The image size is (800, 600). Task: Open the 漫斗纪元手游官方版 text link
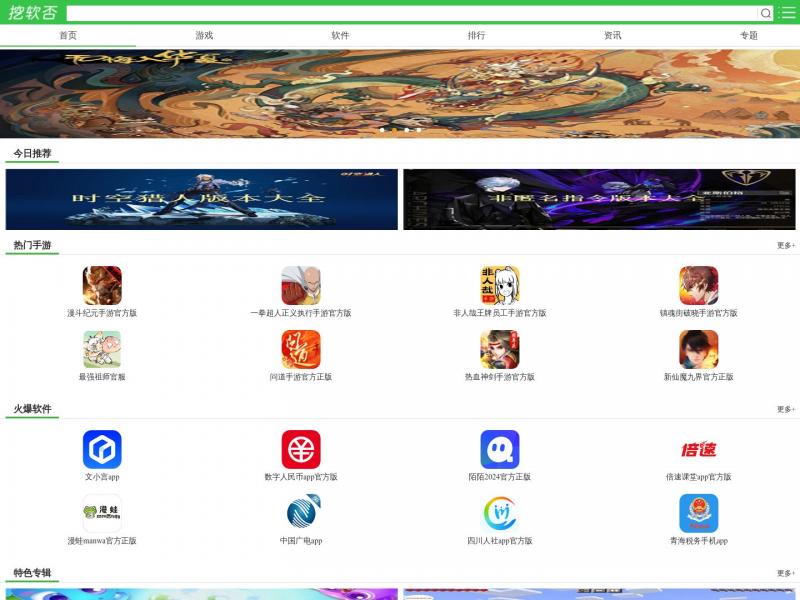(102, 313)
